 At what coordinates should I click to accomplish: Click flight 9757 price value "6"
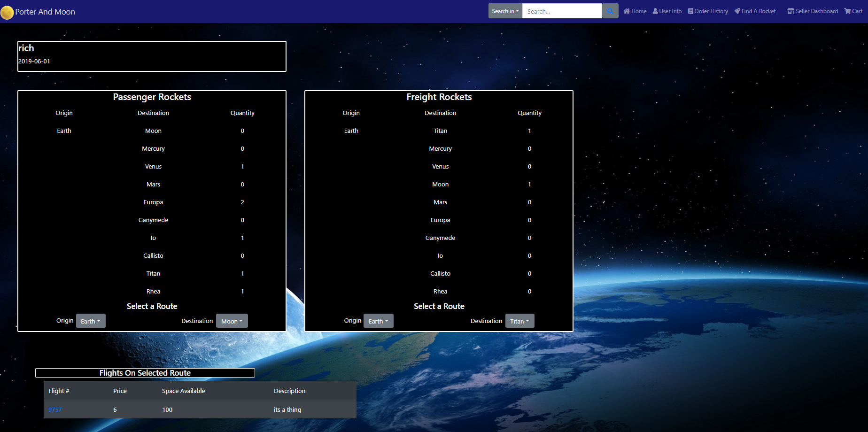point(115,410)
